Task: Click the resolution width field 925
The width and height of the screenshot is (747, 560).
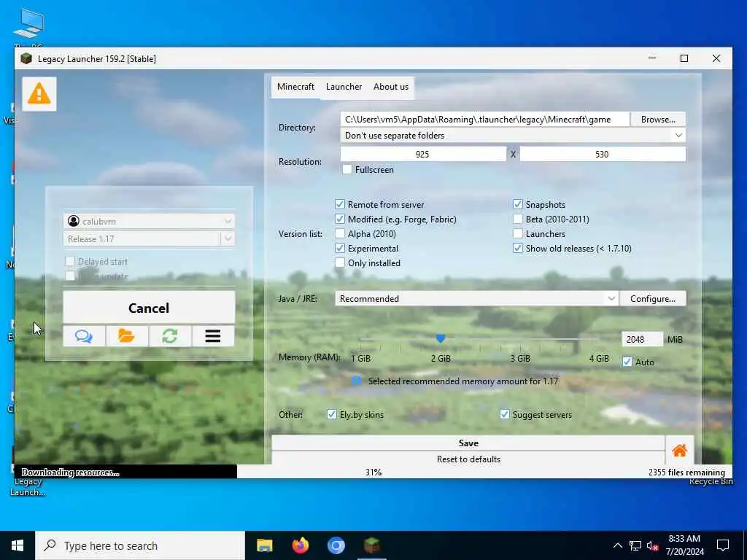Action: tap(422, 154)
